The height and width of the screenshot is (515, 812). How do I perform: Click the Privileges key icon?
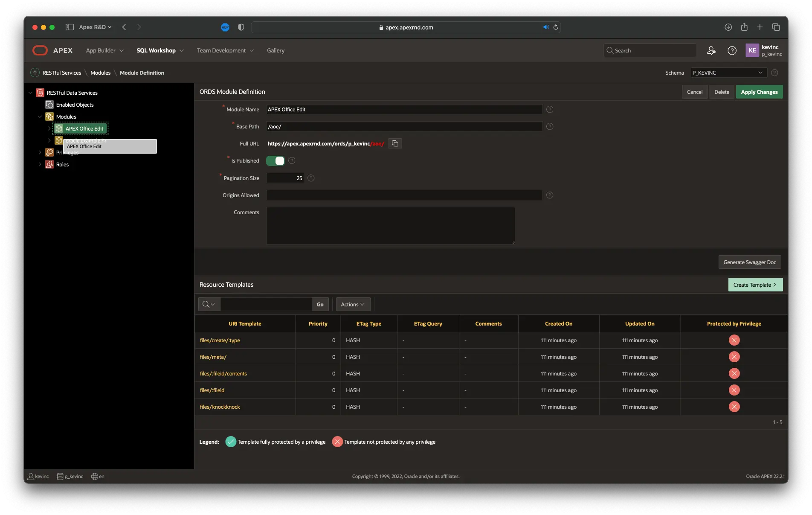[49, 152]
